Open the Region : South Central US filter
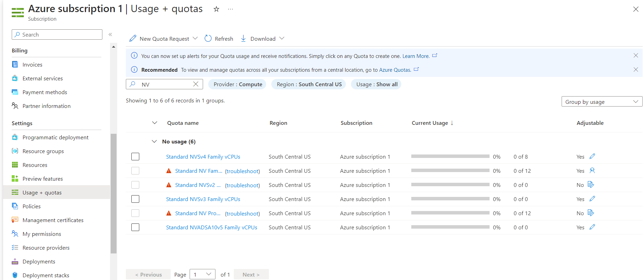 [309, 84]
